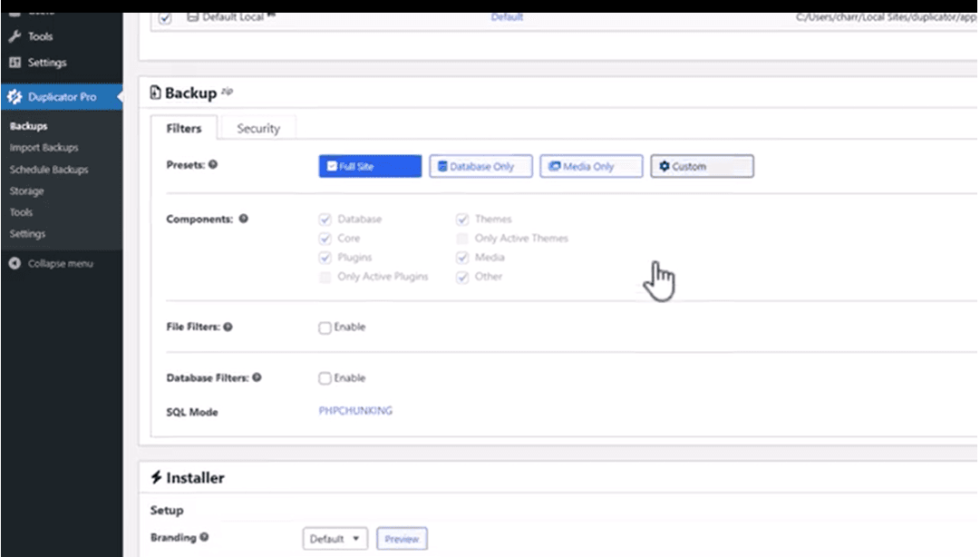
Task: Toggle the Default Local storage checkbox
Action: (x=164, y=17)
